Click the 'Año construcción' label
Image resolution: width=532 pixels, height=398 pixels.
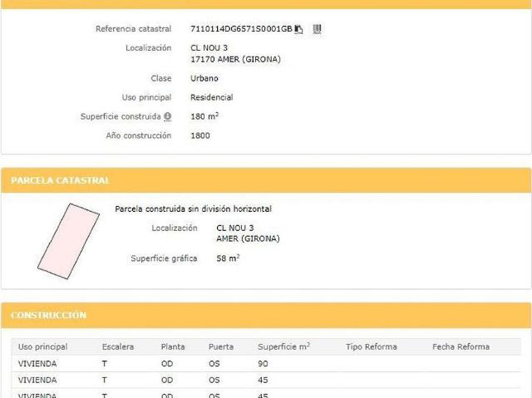tap(139, 135)
